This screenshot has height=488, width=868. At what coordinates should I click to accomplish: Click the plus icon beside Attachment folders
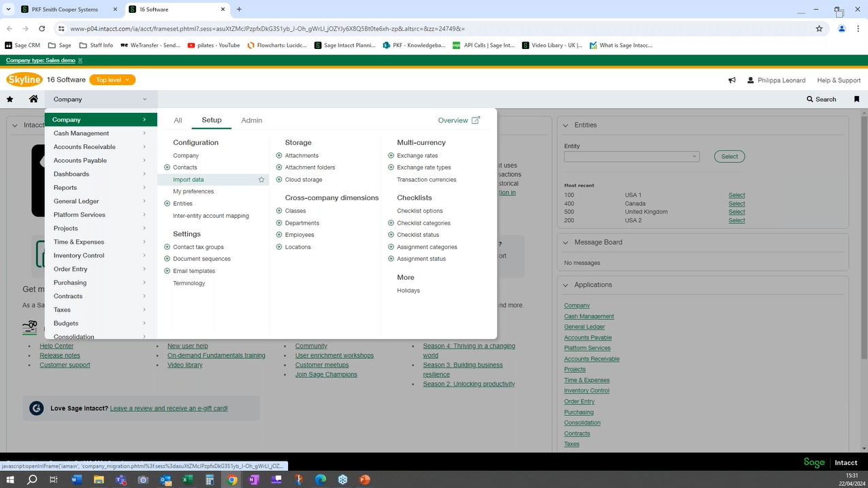click(x=279, y=167)
